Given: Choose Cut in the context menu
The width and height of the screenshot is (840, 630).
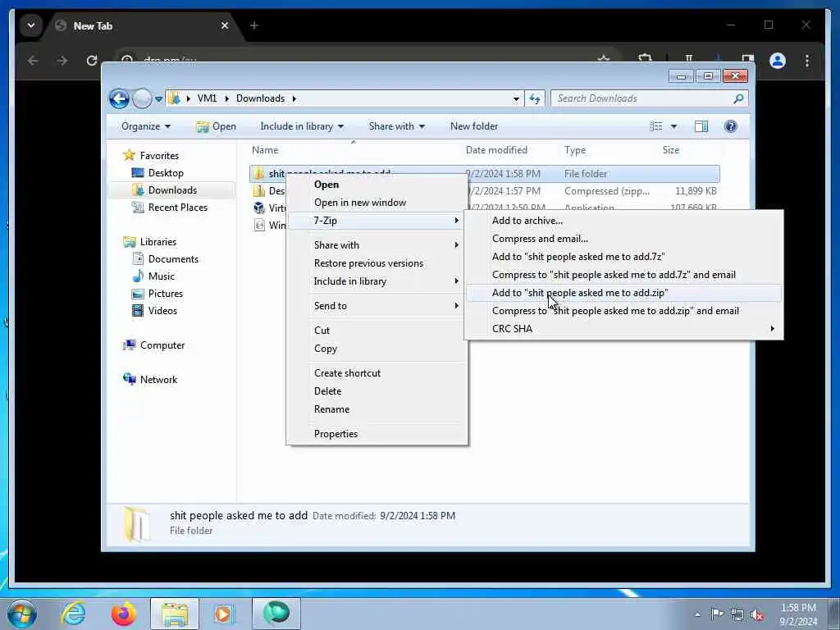Looking at the screenshot, I should coord(377,331).
